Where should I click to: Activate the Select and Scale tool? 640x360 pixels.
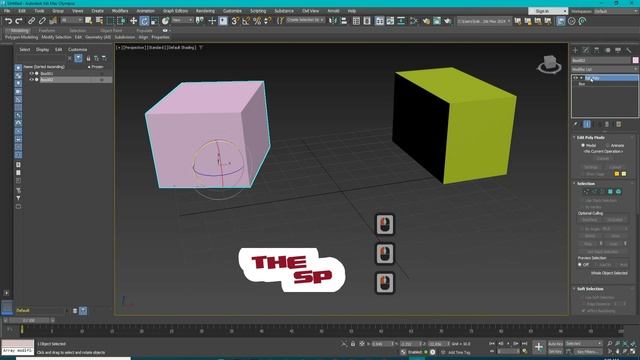pyautogui.click(x=155, y=21)
